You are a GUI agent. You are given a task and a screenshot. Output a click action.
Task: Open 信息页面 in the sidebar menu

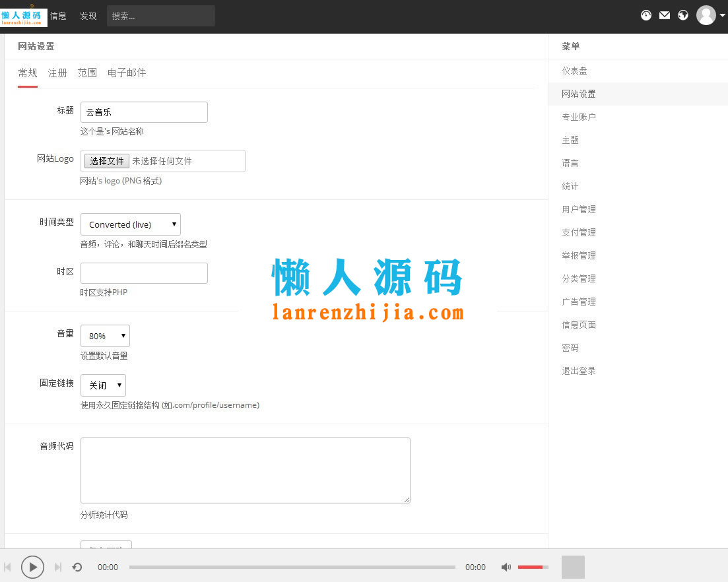(578, 325)
